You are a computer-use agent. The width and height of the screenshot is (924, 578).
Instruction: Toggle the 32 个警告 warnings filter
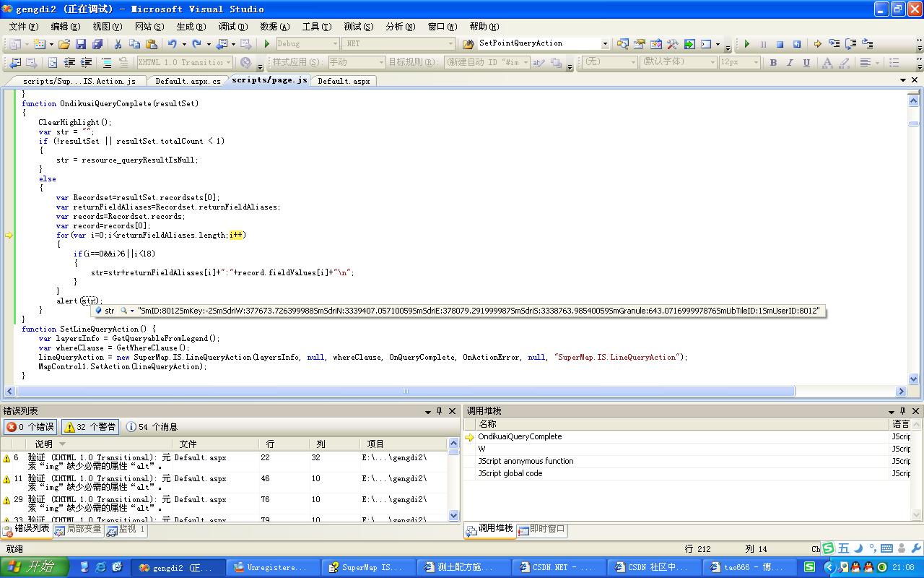(90, 427)
